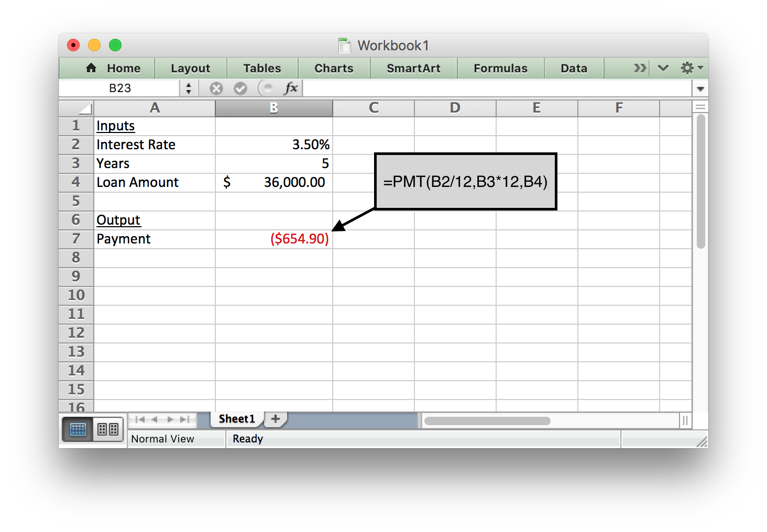
Task: Click the confirm entry checkmark icon
Action: [x=240, y=88]
